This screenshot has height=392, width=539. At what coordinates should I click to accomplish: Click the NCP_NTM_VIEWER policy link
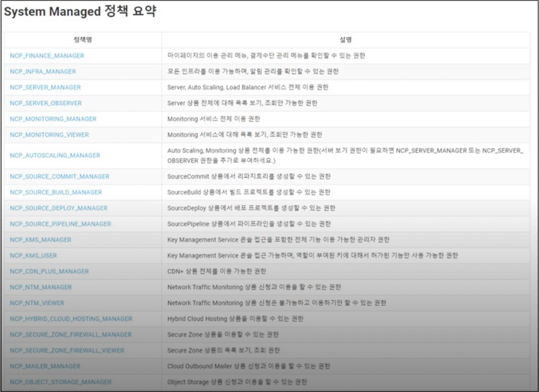coord(37,303)
